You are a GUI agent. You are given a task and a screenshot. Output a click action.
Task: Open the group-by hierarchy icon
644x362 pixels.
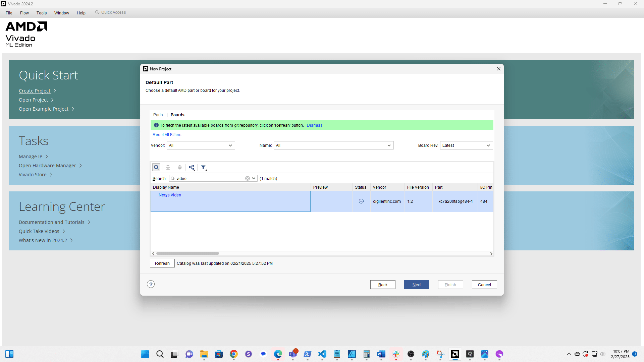[x=192, y=167]
